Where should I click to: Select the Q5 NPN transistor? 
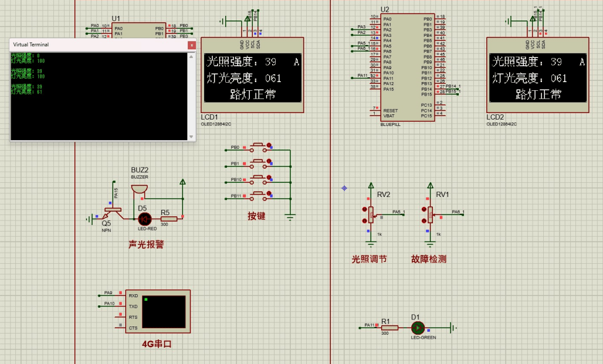pyautogui.click(x=111, y=213)
